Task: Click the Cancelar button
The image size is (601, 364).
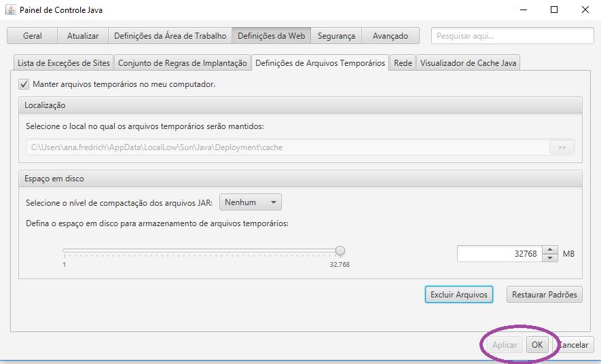Action: point(573,345)
